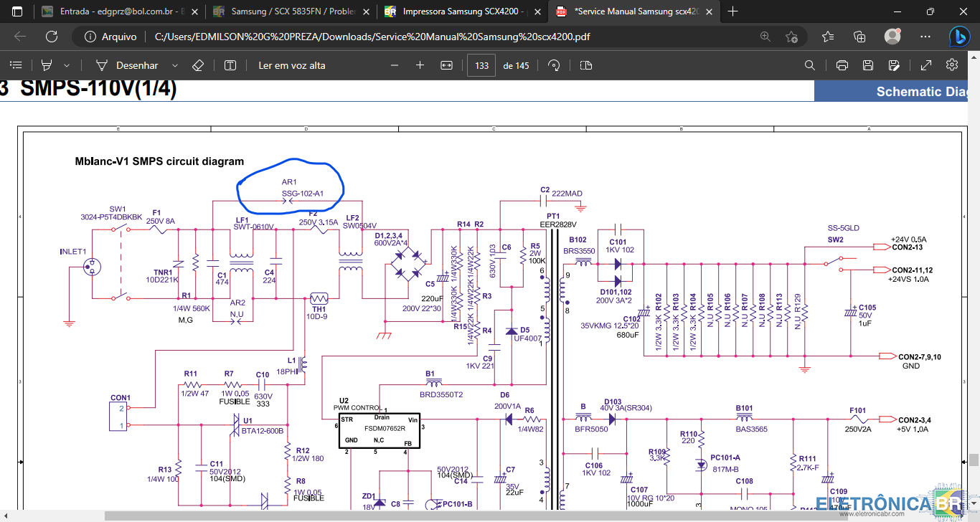Add this page to favorites
The height and width of the screenshot is (522, 980).
pos(791,37)
